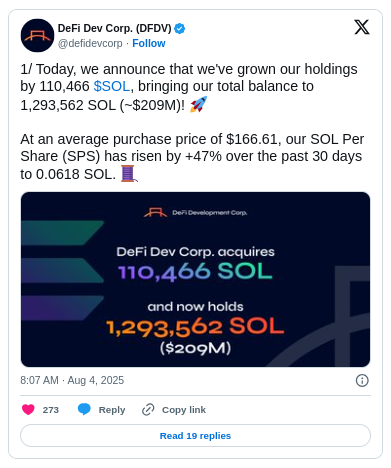
Task: Click the Reply text button
Action: (x=112, y=410)
